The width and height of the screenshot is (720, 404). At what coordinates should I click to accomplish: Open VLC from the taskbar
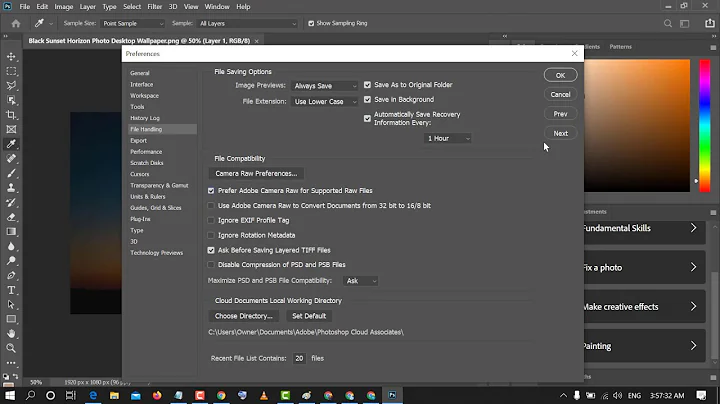point(264,395)
